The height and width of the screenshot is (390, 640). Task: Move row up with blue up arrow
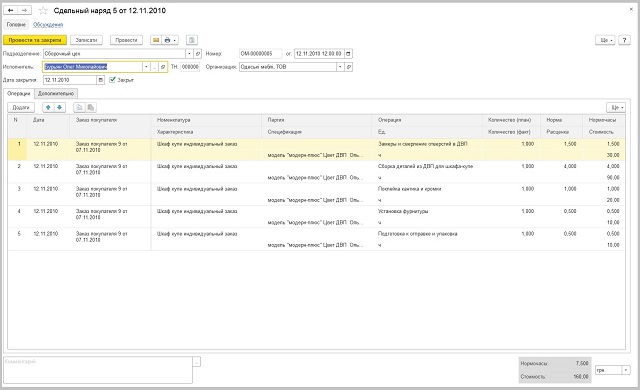point(48,107)
